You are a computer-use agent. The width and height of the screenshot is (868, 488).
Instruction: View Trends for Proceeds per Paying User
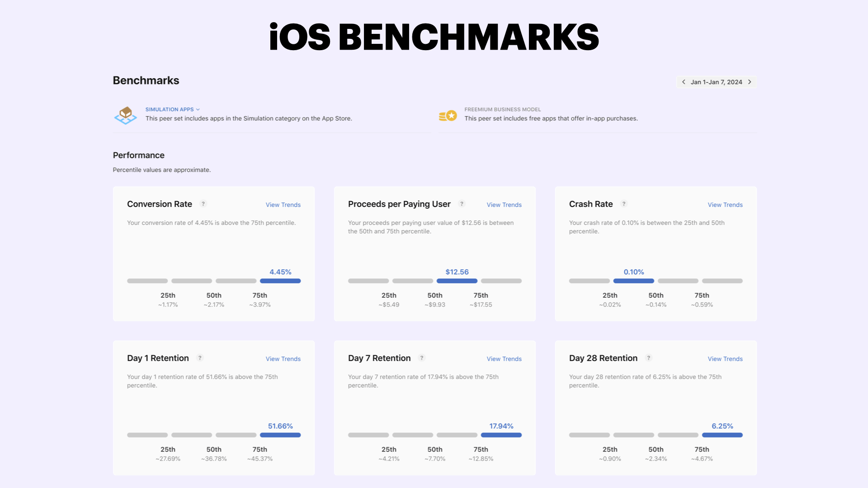coord(504,205)
